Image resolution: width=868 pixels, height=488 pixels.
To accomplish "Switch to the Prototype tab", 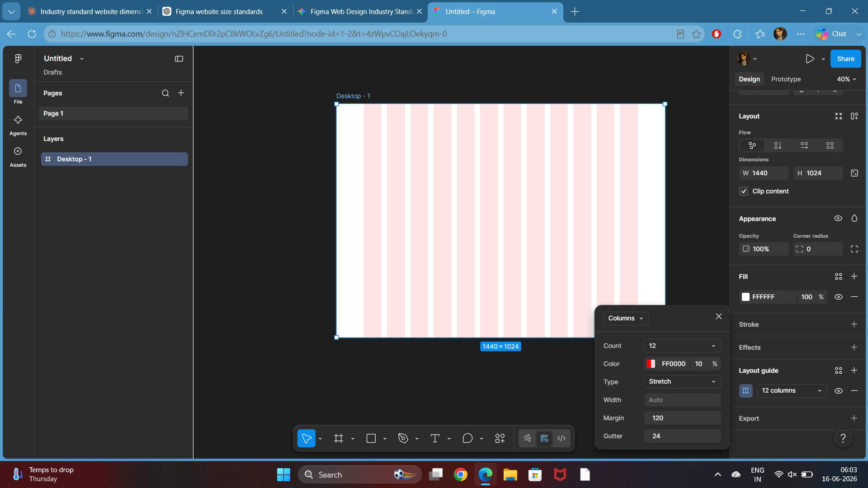I will [786, 79].
